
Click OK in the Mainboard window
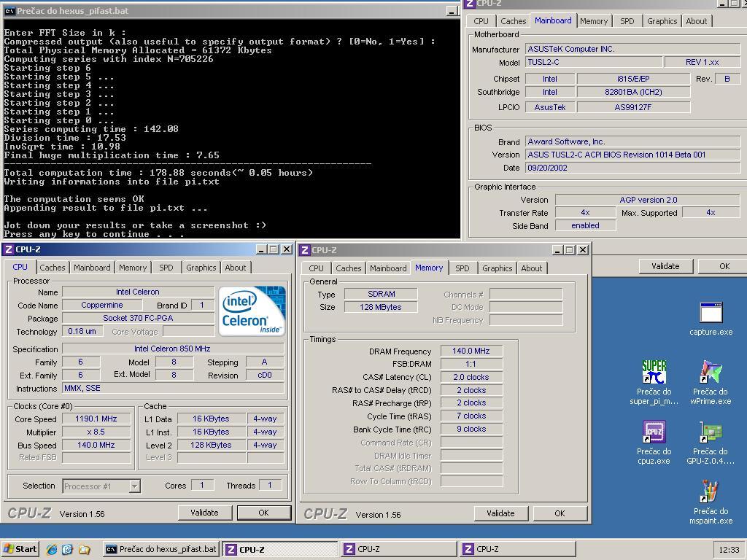click(x=724, y=266)
